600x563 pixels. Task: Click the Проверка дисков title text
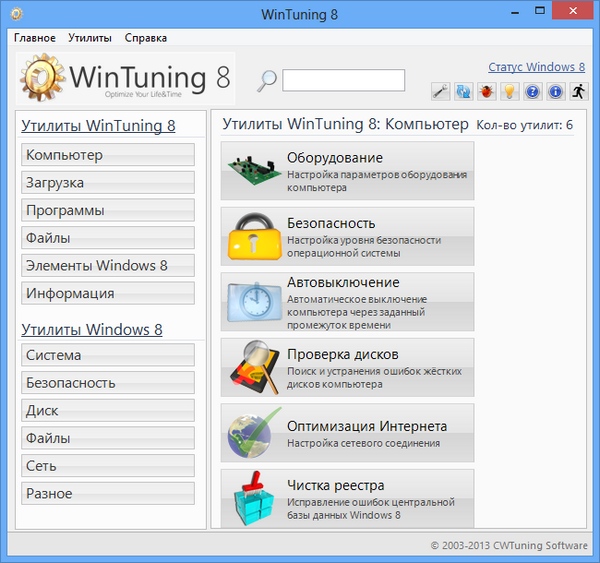click(343, 354)
